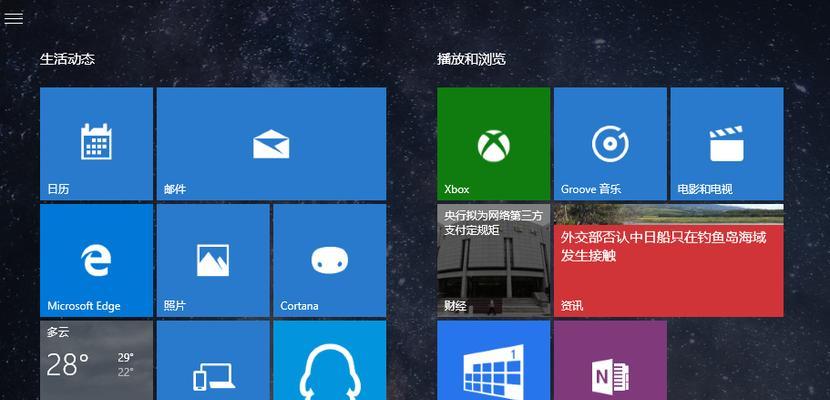Select the 生活动态 group heading
This screenshot has width=830, height=400.
tap(67, 59)
